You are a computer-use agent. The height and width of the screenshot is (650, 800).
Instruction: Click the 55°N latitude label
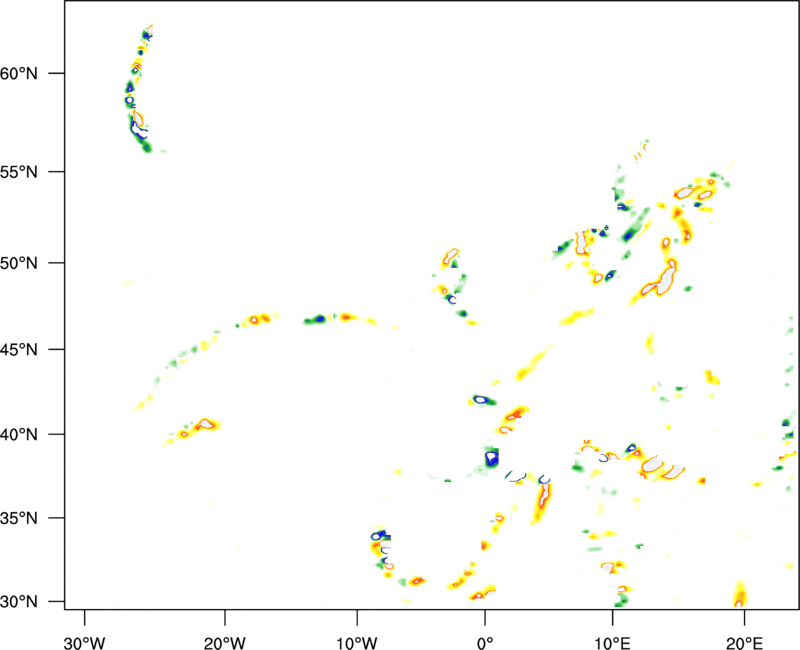19,172
